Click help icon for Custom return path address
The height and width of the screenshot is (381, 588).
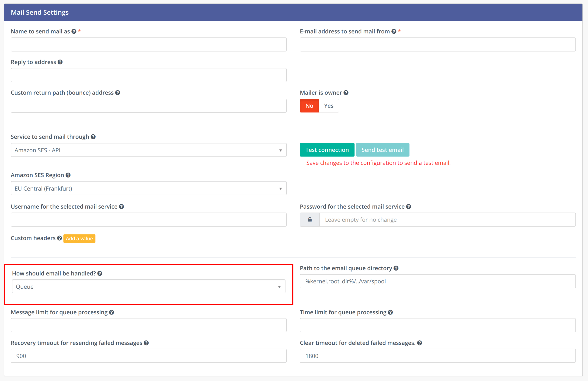(x=118, y=93)
